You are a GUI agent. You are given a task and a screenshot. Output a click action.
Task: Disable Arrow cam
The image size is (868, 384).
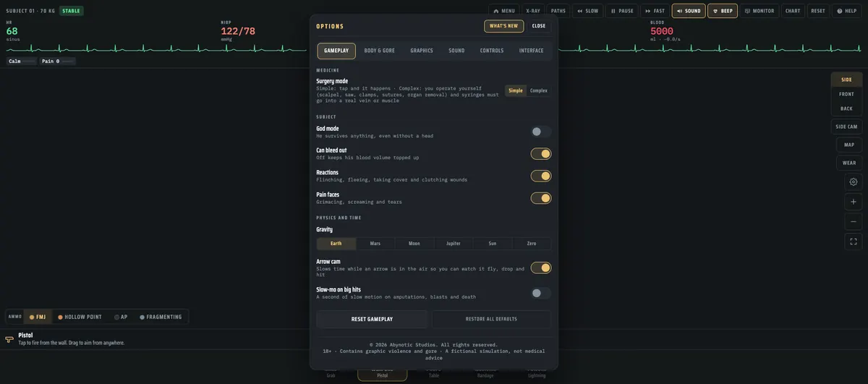coord(541,268)
